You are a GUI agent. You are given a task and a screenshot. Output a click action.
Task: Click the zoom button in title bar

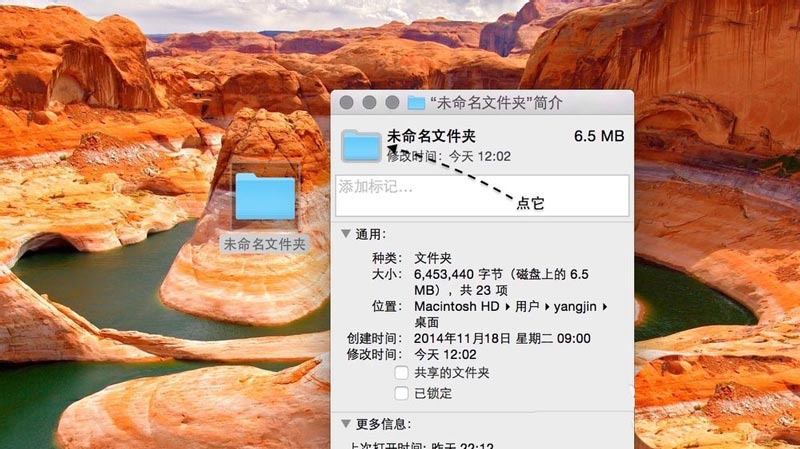390,103
